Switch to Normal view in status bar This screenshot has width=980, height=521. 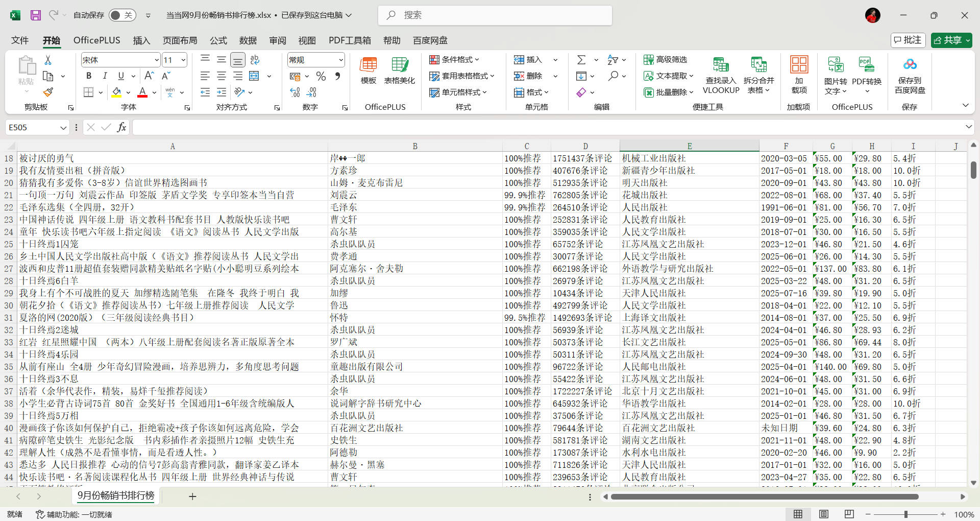[x=798, y=514]
